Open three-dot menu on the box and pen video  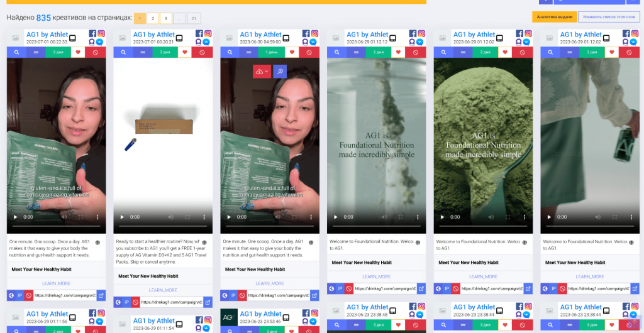204,217
